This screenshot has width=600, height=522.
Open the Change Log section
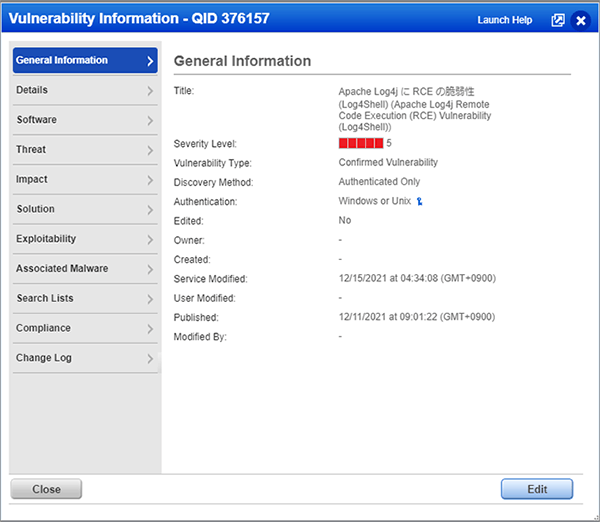[x=85, y=358]
